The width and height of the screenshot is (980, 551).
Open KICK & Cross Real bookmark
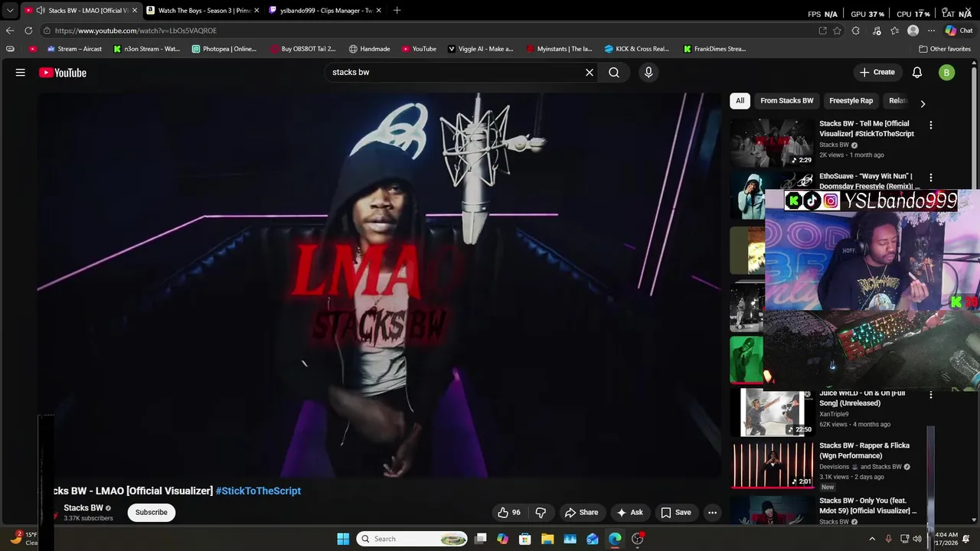(637, 49)
